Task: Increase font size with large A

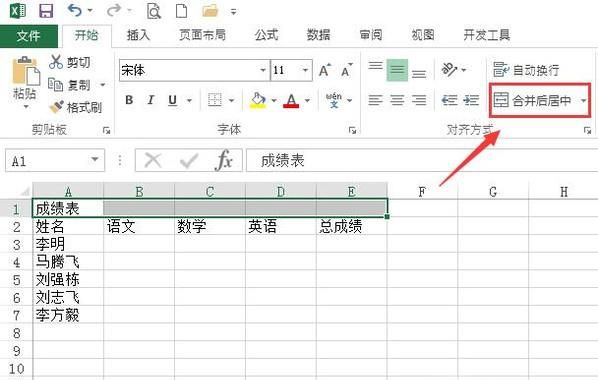Action: point(325,70)
